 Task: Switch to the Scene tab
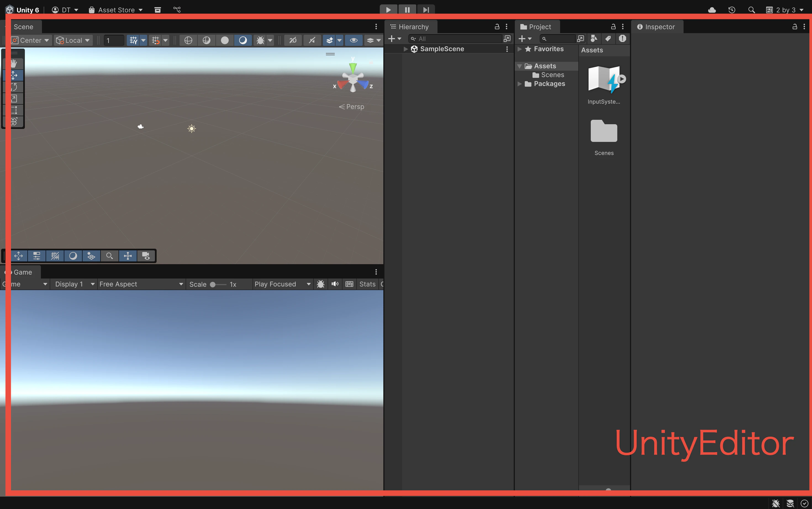23,27
